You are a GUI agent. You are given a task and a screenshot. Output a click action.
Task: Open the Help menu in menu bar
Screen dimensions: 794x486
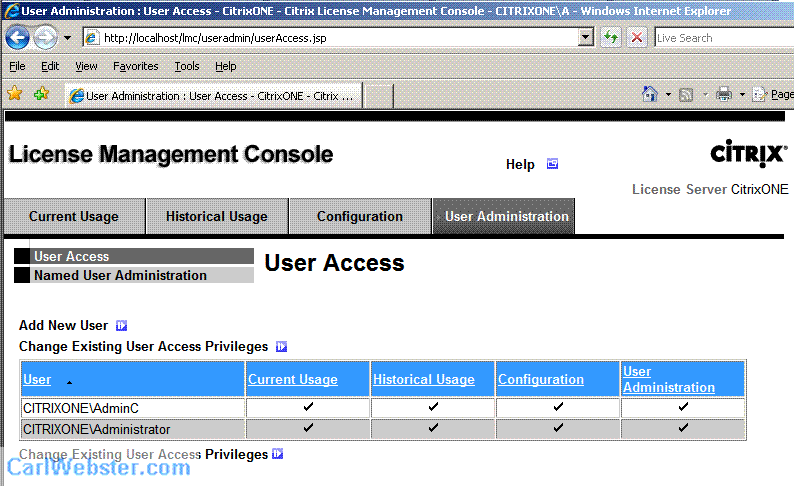click(225, 66)
